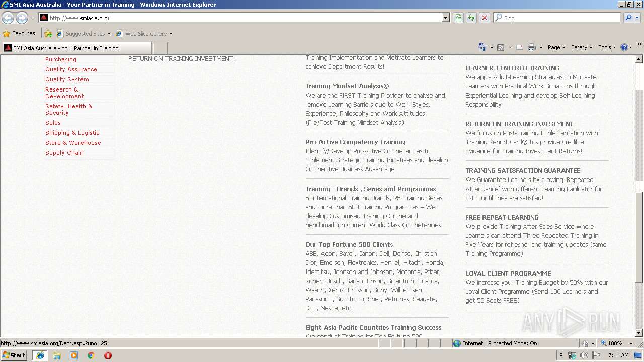Open Print options dropdown arrow
The width and height of the screenshot is (644, 362).
(541, 47)
